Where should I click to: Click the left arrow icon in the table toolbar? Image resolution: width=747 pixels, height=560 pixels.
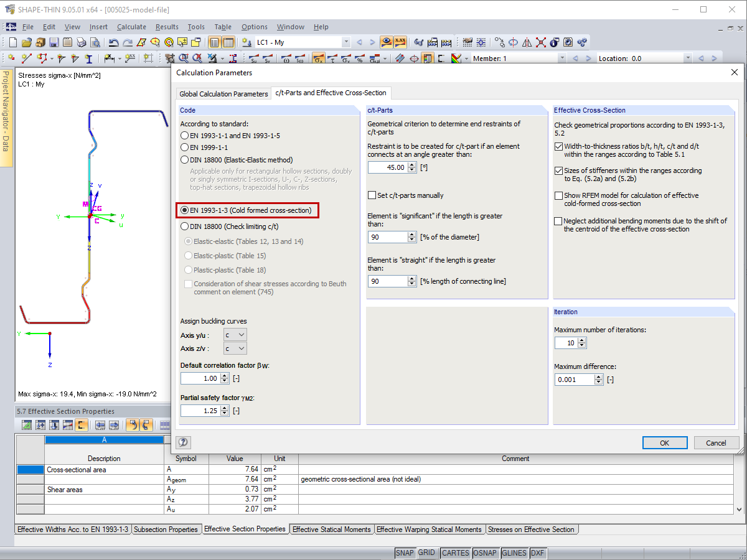(100, 425)
